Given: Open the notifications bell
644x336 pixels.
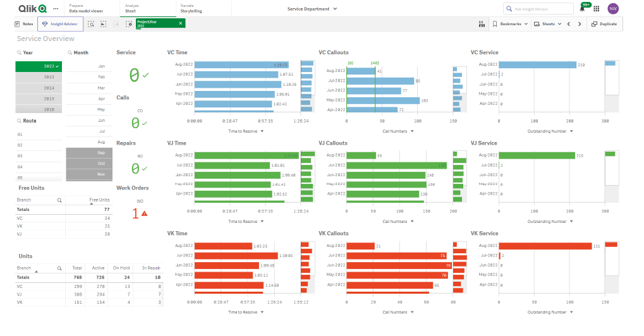Looking at the screenshot, I should tap(582, 9).
